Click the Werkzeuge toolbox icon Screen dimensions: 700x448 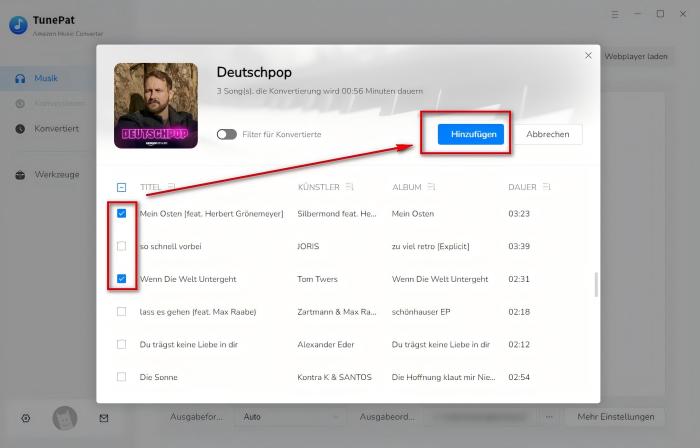(x=20, y=175)
